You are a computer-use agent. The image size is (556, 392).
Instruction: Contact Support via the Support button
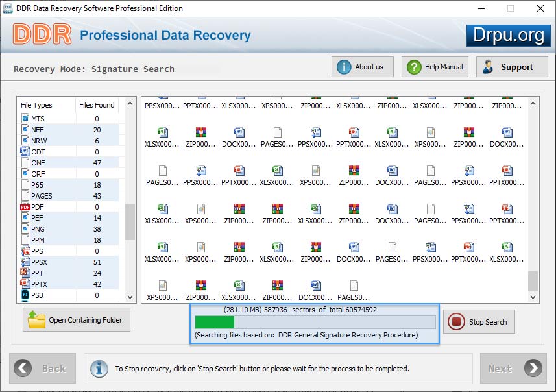coord(512,67)
